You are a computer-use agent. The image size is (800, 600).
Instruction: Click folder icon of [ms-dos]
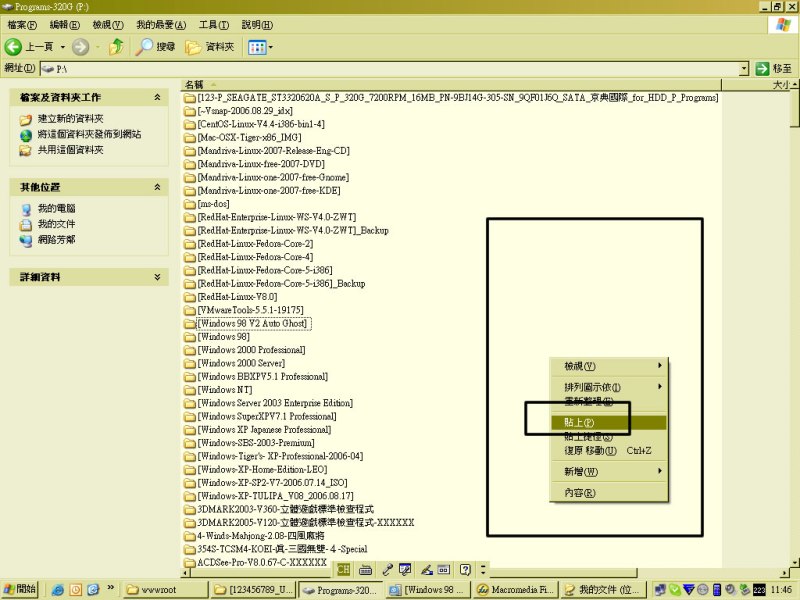(190, 204)
